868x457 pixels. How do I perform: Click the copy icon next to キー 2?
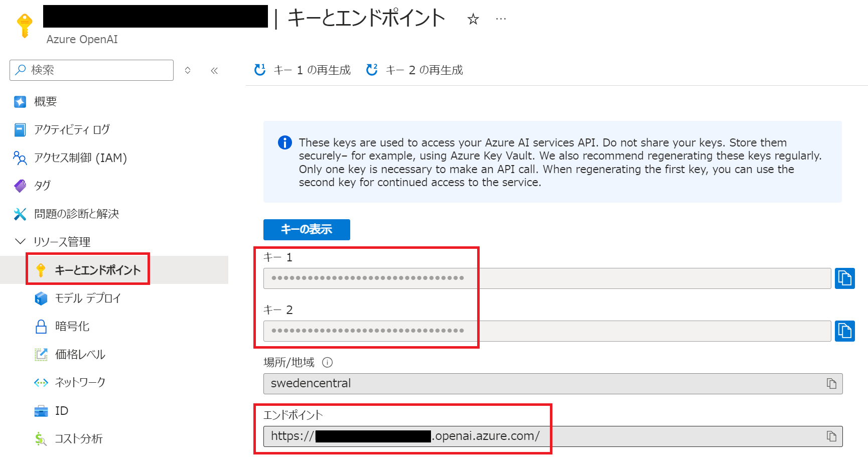pyautogui.click(x=845, y=331)
